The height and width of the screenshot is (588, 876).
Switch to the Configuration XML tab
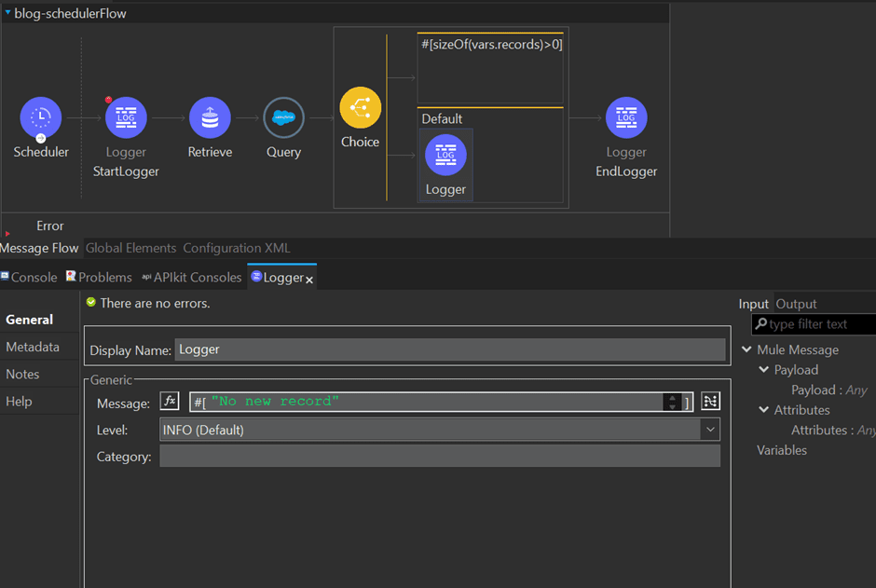coord(236,248)
